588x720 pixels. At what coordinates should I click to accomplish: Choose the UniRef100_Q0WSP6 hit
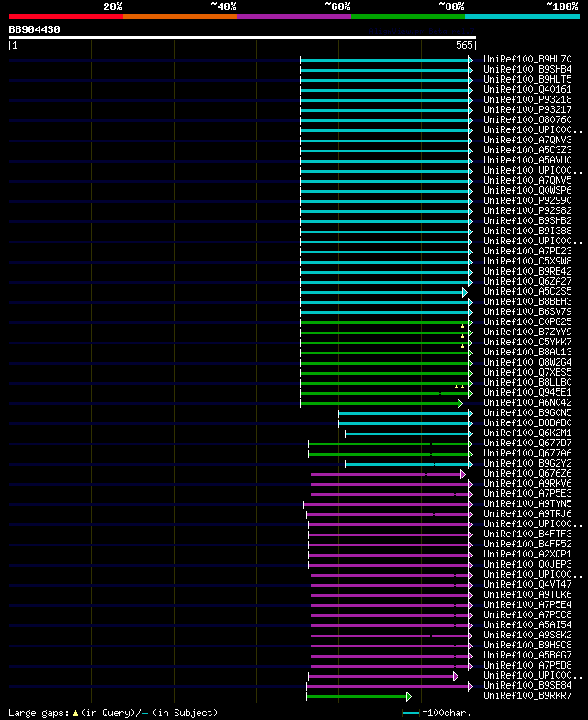click(527, 191)
